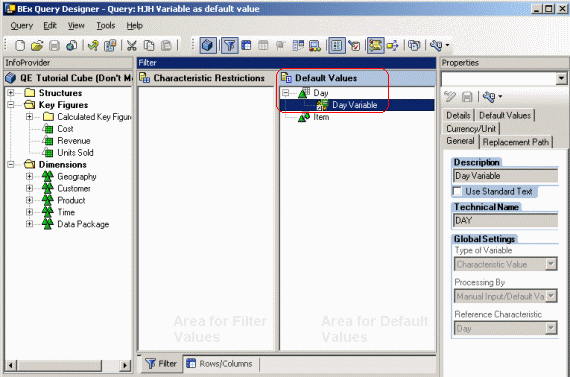Toggle the Properties pane toolbar icon
Image resolution: width=570 pixels, height=377 pixels.
(x=337, y=45)
